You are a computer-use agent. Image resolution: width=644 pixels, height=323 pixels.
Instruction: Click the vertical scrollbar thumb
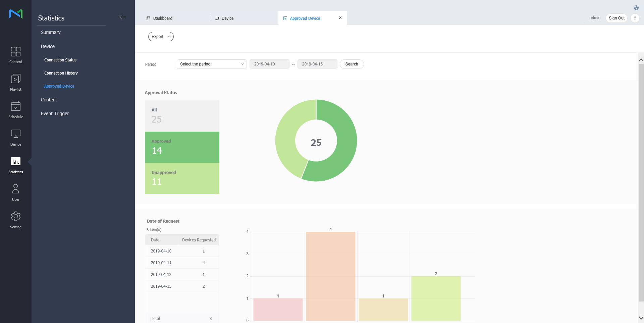pos(641,183)
